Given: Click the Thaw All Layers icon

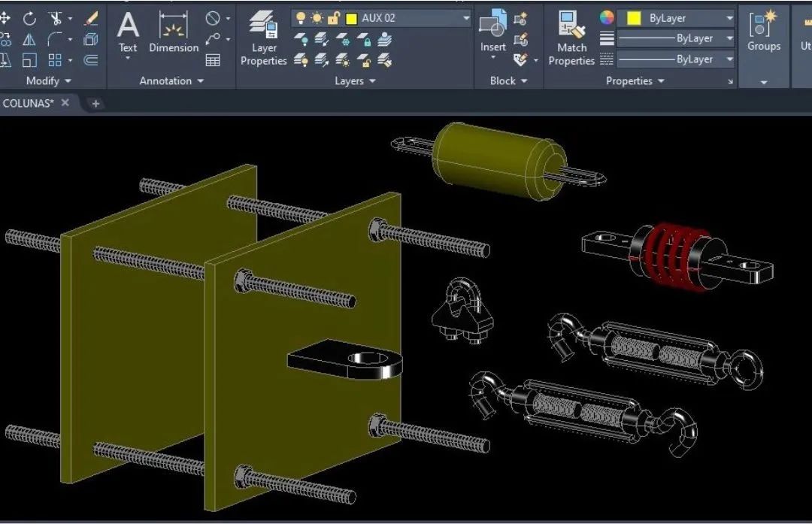Looking at the screenshot, I should 342,60.
